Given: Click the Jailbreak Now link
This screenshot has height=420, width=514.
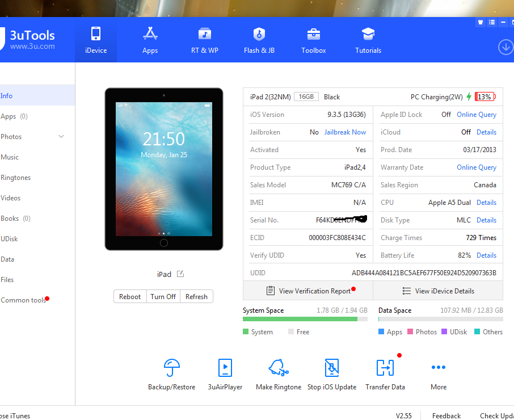Looking at the screenshot, I should pos(345,132).
